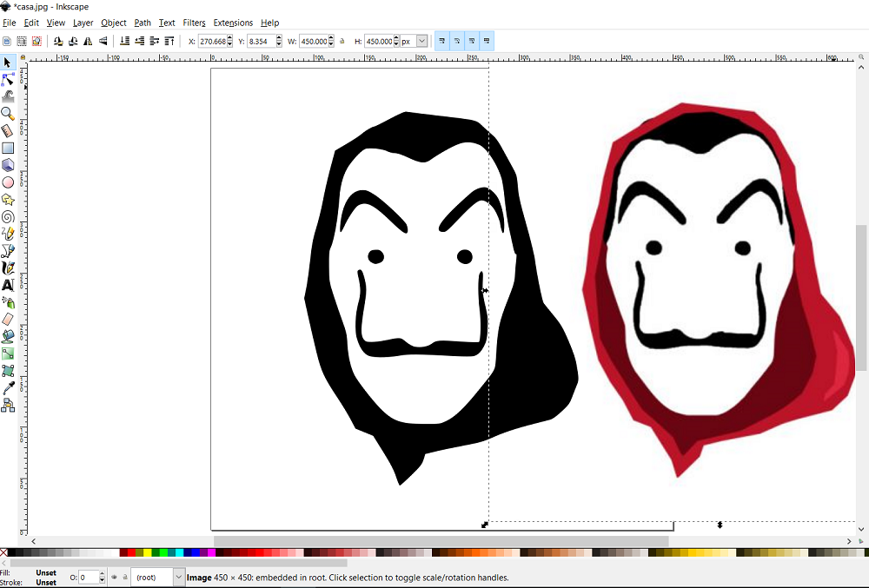Screen dimensions: 869x588
Task: Open the Edit menu
Action: coord(31,23)
